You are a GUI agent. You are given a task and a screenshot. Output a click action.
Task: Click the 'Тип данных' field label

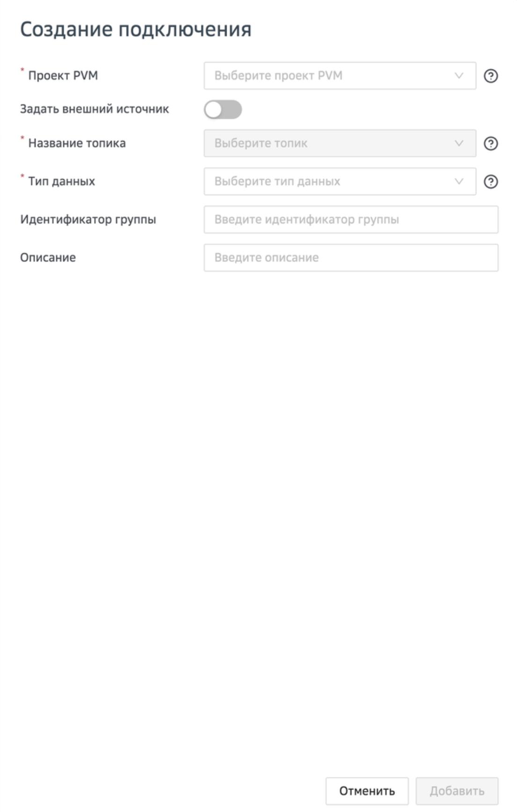[61, 182]
